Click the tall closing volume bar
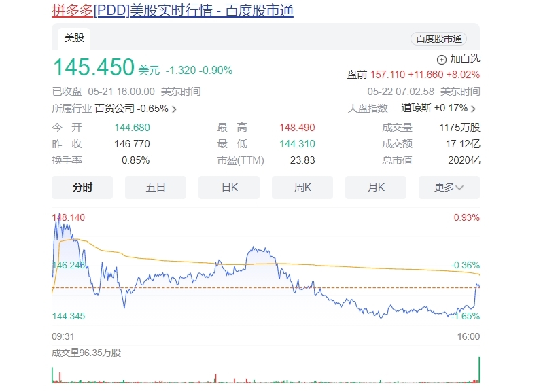Screen dimensions: 541x392 [x=479, y=370]
